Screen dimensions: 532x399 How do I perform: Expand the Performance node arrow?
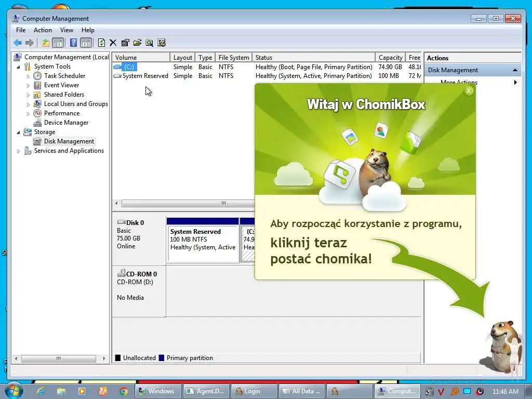[28, 114]
